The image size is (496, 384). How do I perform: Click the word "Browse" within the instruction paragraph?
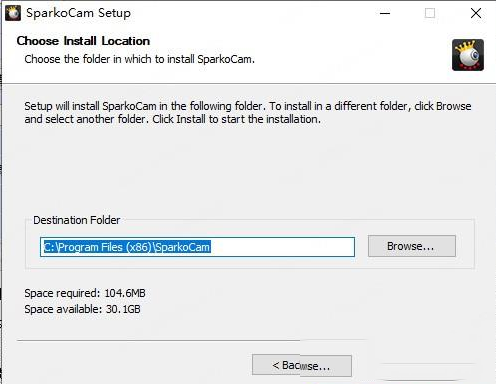[x=453, y=106]
